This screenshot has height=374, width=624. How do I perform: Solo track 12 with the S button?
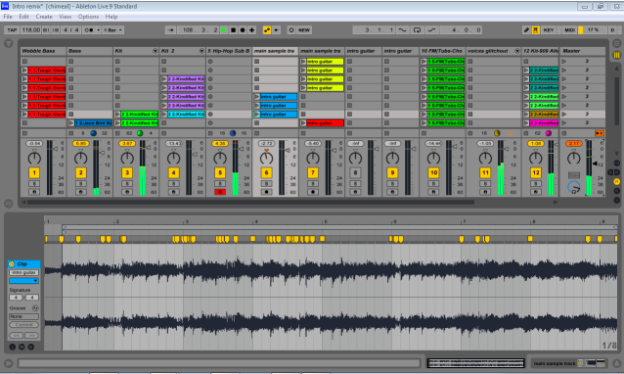coord(536,183)
